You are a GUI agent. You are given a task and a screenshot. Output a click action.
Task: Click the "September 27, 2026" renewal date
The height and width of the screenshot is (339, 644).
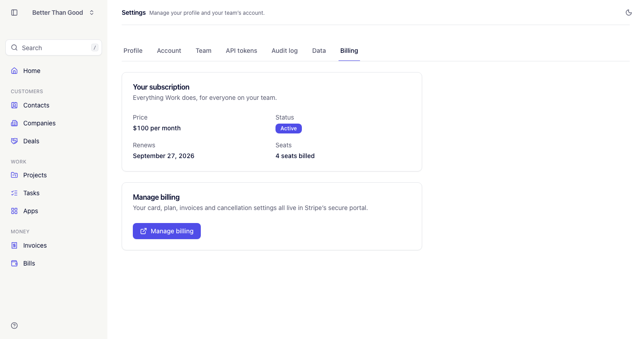point(164,156)
